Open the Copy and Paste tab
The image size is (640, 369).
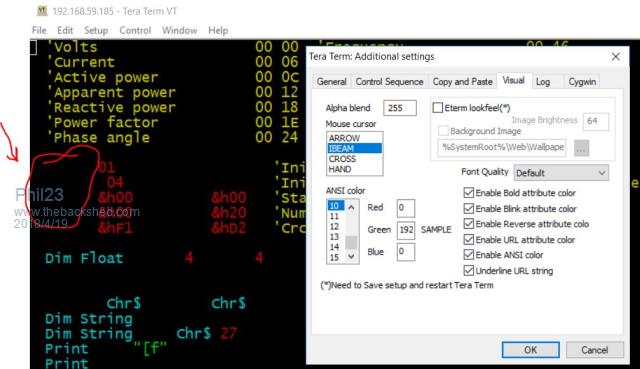(x=462, y=82)
